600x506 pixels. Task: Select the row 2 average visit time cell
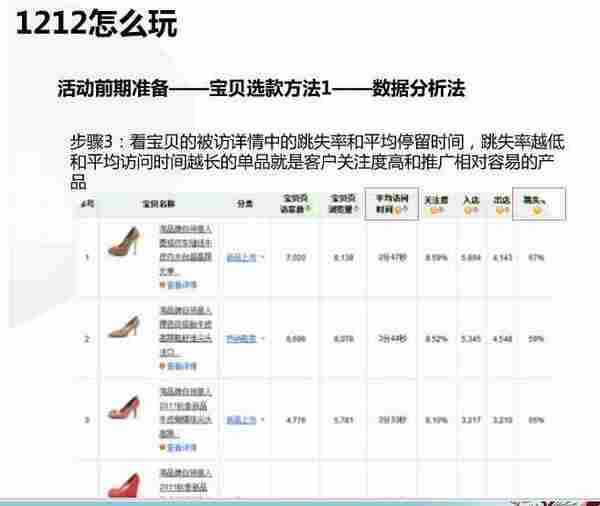pos(392,339)
